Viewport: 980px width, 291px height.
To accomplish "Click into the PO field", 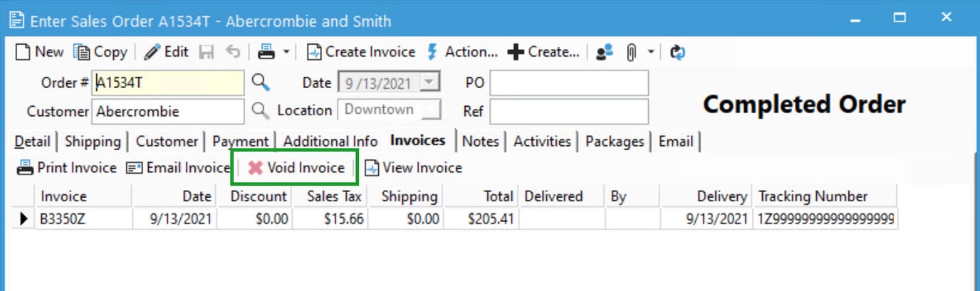I will tap(569, 83).
